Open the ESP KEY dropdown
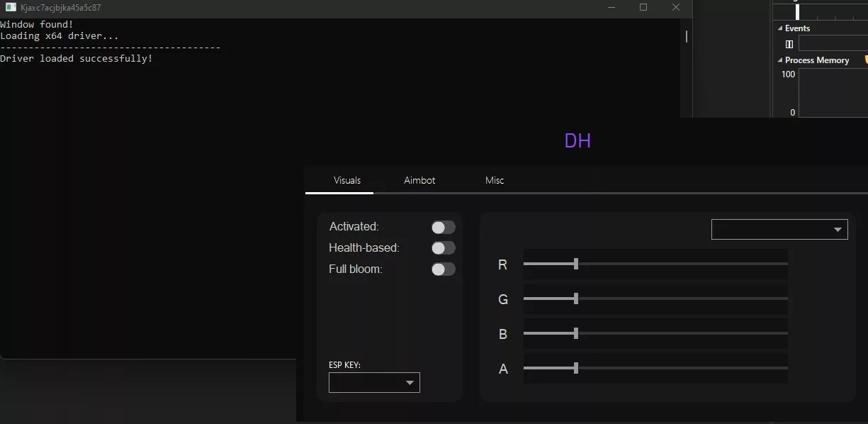The width and height of the screenshot is (868, 424). coord(374,383)
